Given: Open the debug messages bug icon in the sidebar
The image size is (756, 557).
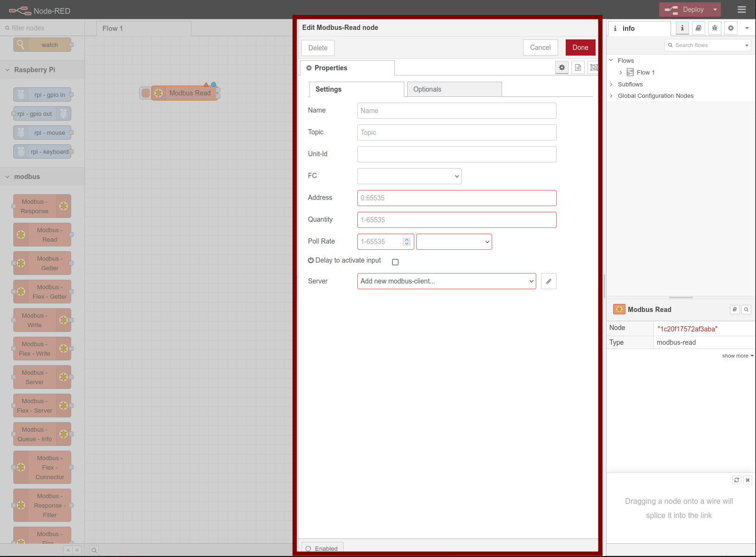Looking at the screenshot, I should tap(715, 28).
